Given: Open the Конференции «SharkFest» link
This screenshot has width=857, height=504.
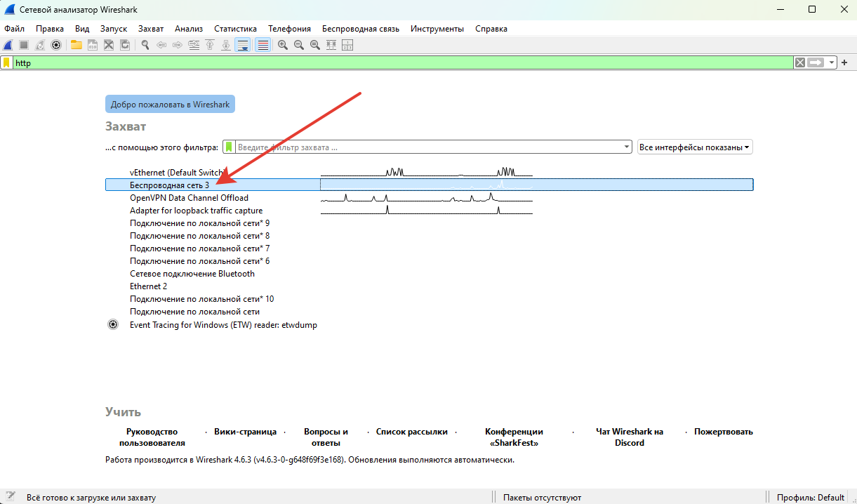Looking at the screenshot, I should 514,437.
